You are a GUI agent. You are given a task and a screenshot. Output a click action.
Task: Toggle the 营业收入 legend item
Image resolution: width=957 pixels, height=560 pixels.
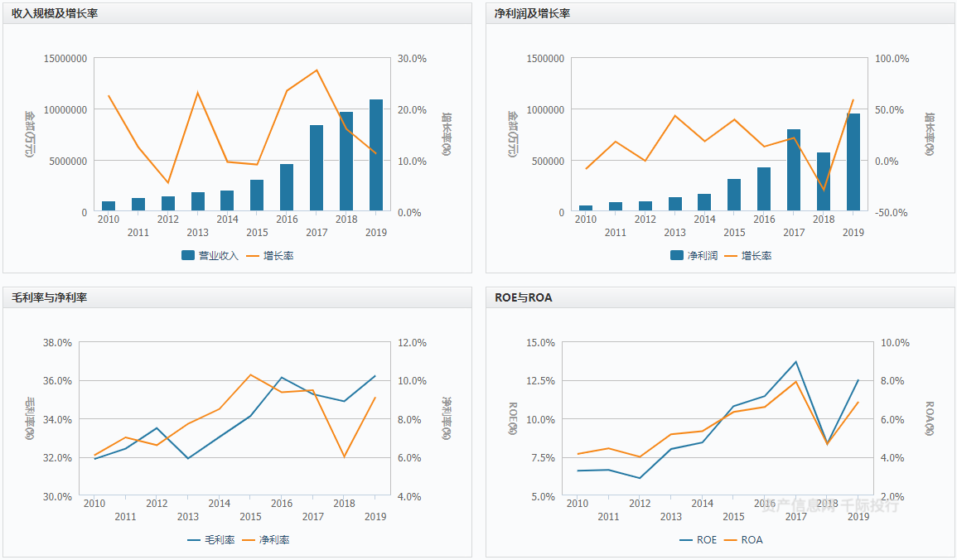(210, 256)
